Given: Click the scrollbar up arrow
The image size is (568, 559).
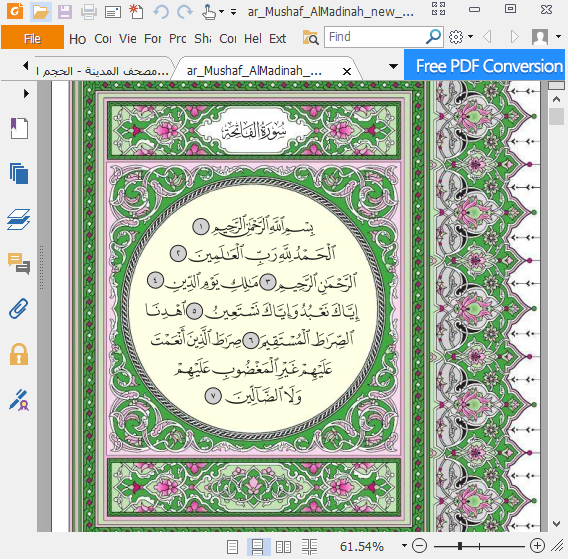Looking at the screenshot, I should pyautogui.click(x=557, y=99).
